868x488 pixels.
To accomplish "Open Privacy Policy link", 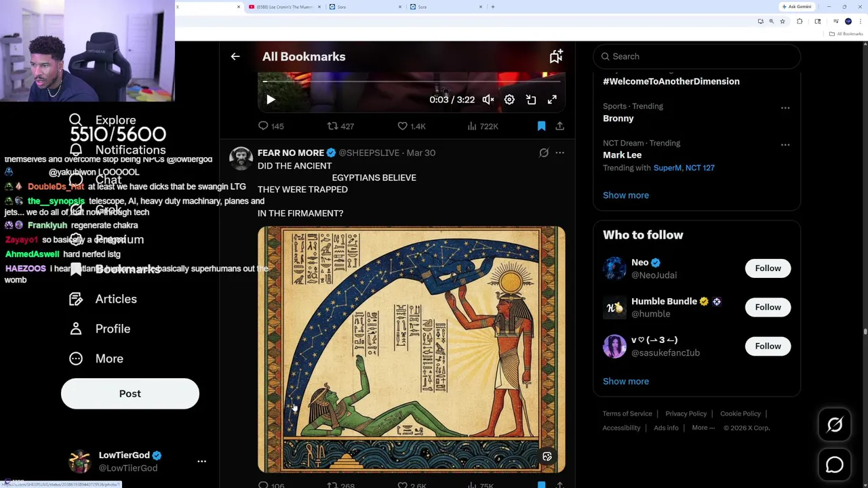I will point(686,413).
